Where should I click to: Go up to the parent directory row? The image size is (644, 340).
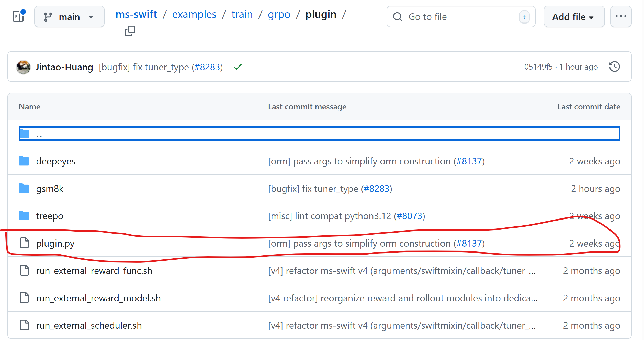pos(319,134)
